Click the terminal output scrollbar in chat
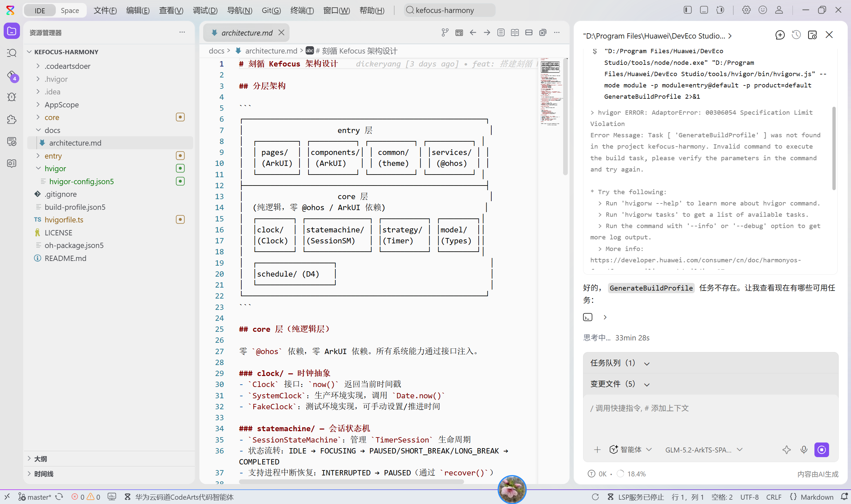 [x=834, y=148]
